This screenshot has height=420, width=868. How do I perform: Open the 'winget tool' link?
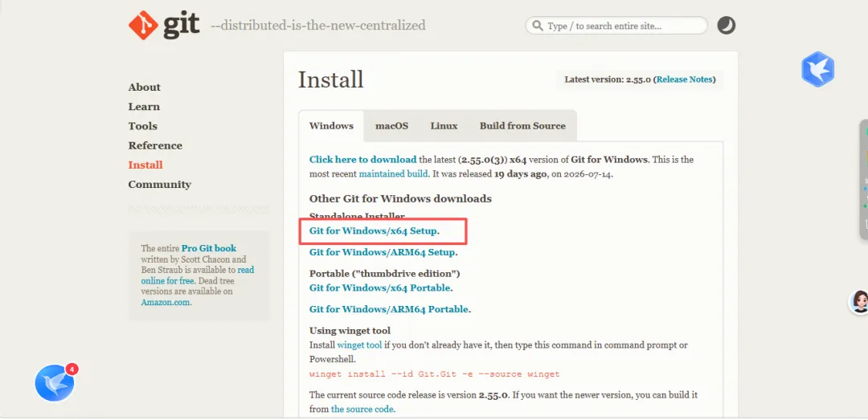pos(359,345)
